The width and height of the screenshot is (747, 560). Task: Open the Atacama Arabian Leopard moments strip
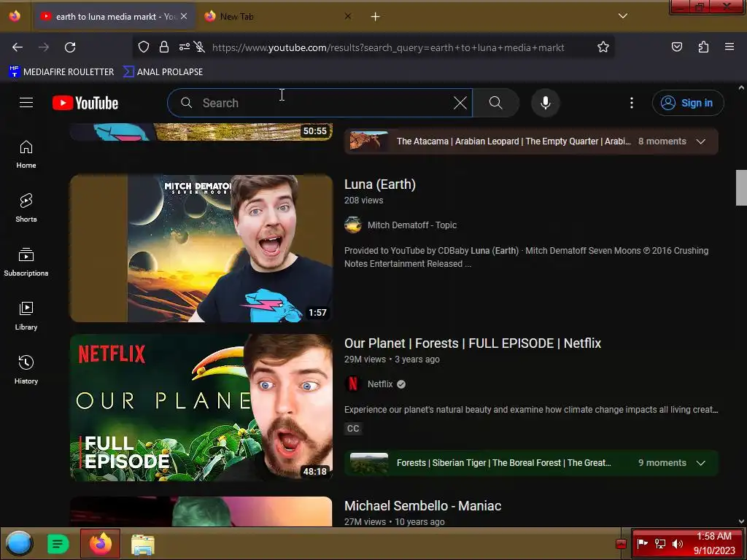point(531,141)
